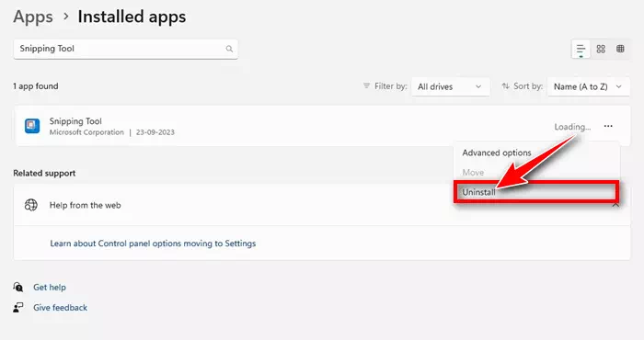Open Control panel options moving to Settings link
Viewport: 644px width, 340px height.
153,244
